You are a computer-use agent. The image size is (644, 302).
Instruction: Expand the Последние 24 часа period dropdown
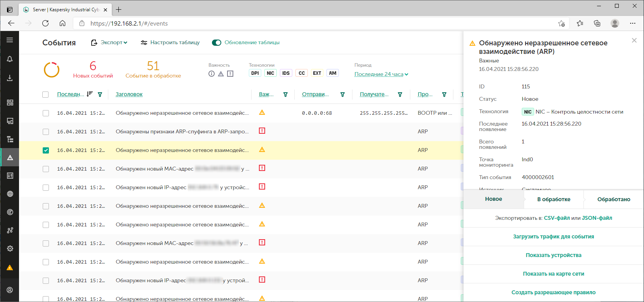(381, 74)
